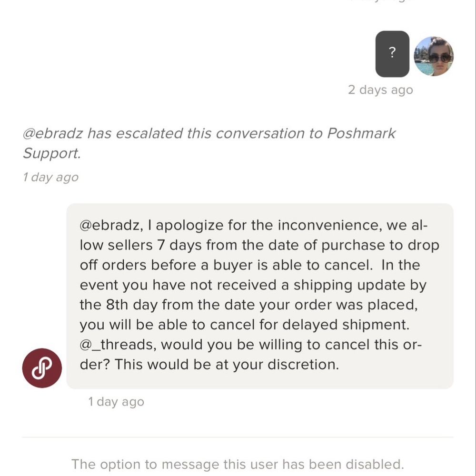Viewport: 476px width, 476px height.
Task: Tap 'has escalated this conversation' text
Action: click(x=196, y=133)
